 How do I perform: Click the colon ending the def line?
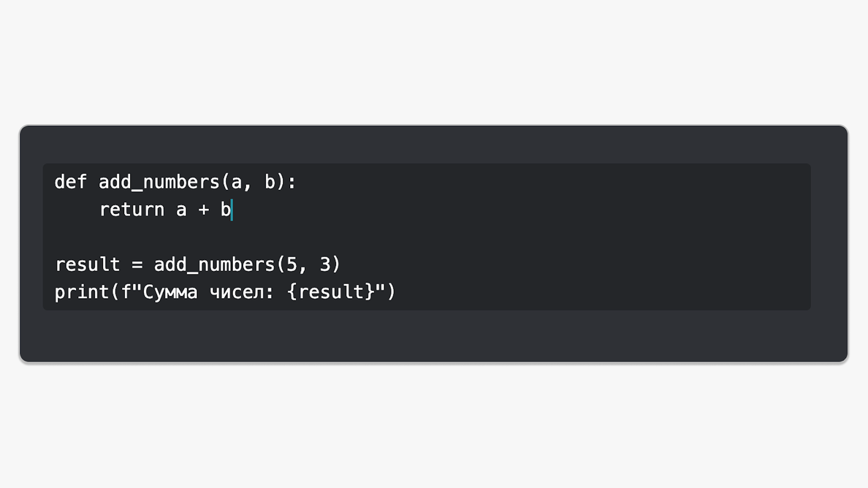click(x=292, y=183)
